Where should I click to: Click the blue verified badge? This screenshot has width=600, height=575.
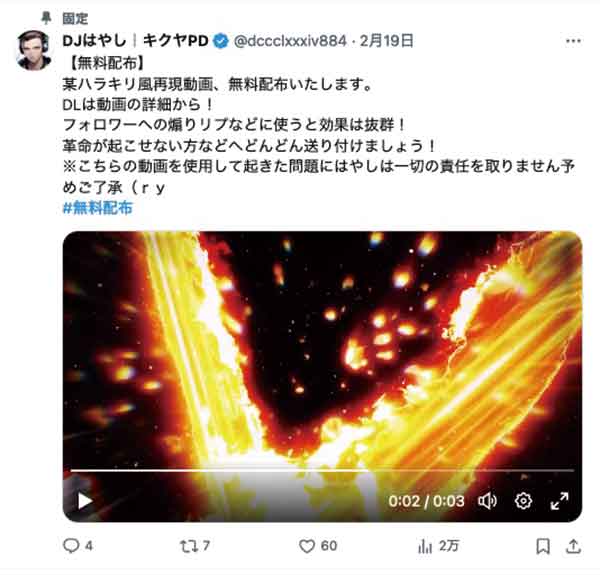coord(221,41)
